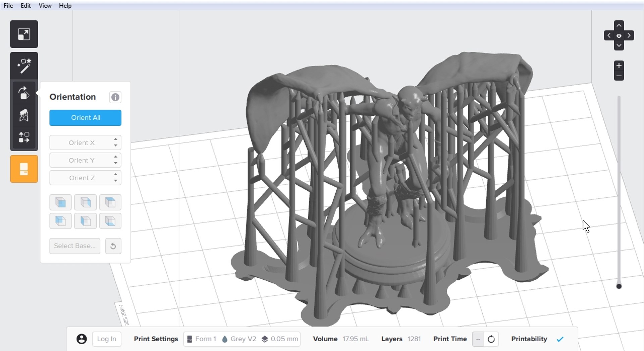Decrease the Orient Y value
This screenshot has height=351, width=644.
(115, 163)
